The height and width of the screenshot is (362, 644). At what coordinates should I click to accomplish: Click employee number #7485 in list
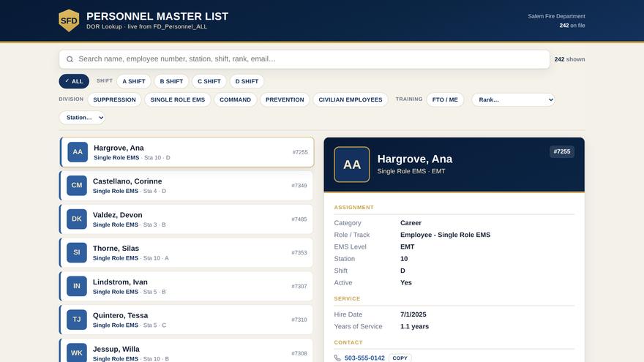point(299,219)
